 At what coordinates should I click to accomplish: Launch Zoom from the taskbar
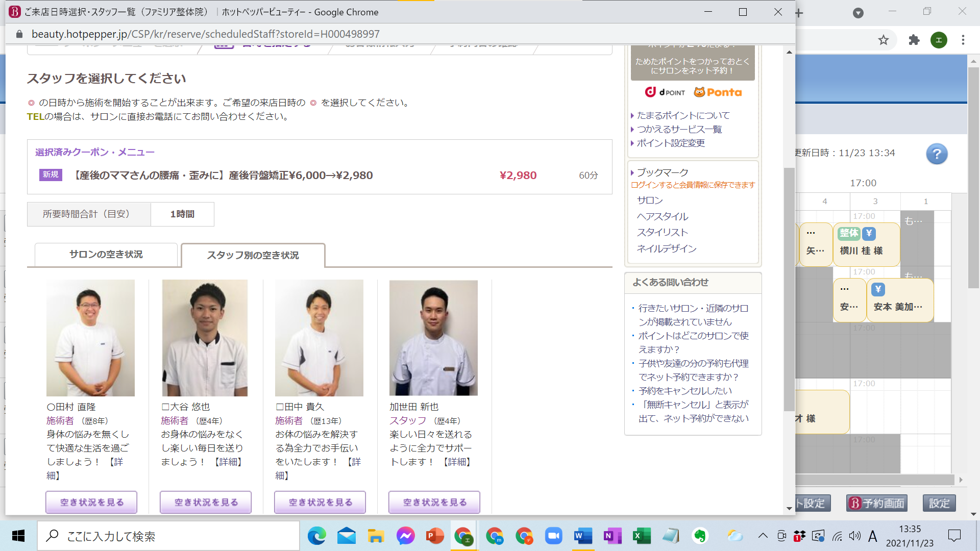pyautogui.click(x=553, y=536)
